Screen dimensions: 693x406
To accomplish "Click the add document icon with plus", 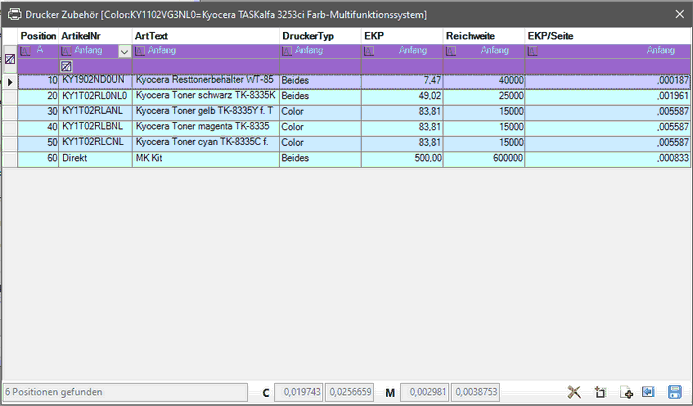I will point(626,392).
